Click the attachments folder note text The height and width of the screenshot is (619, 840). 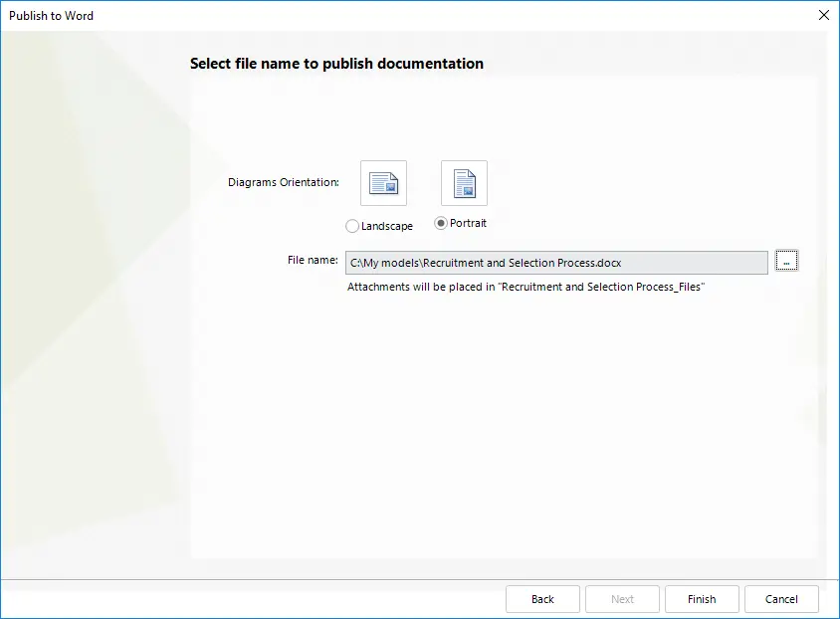[x=526, y=287]
